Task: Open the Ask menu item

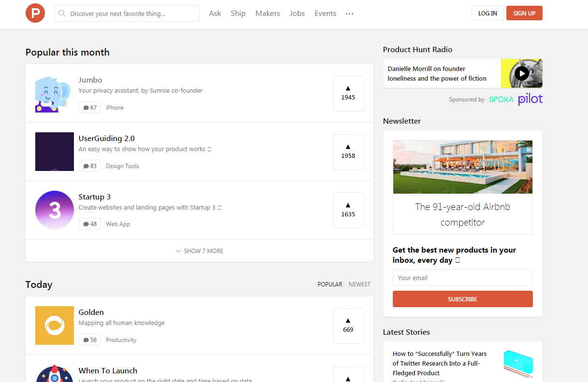Action: tap(215, 14)
